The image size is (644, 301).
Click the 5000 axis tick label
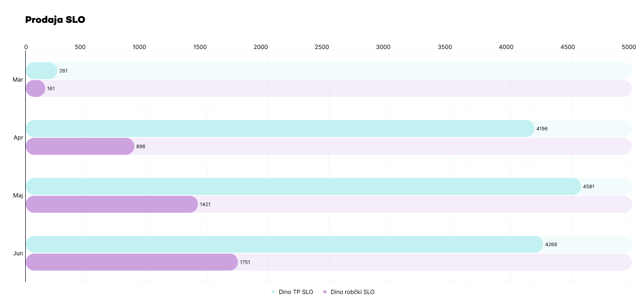coord(629,47)
